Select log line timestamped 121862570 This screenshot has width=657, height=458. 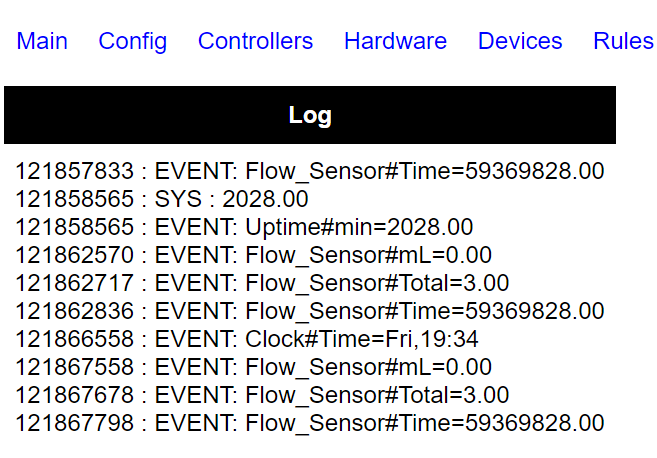click(253, 255)
